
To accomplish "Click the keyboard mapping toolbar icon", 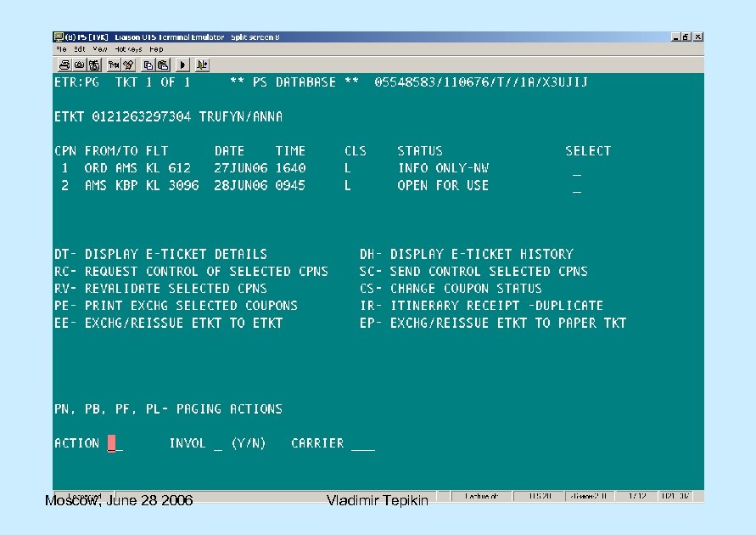I will [x=114, y=65].
